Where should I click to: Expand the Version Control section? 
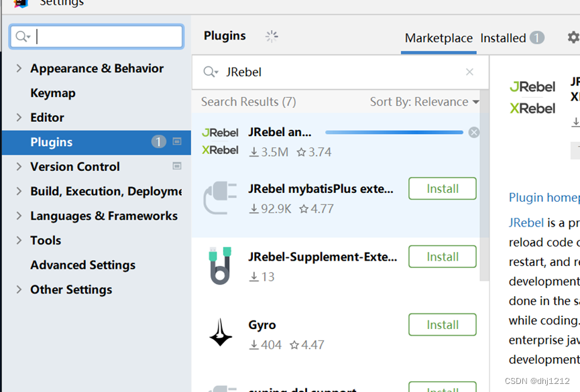click(x=19, y=167)
